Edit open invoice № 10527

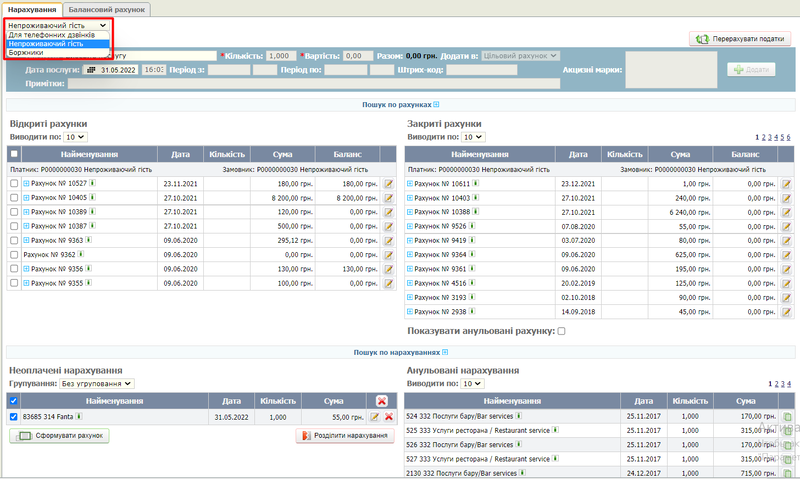tap(389, 184)
